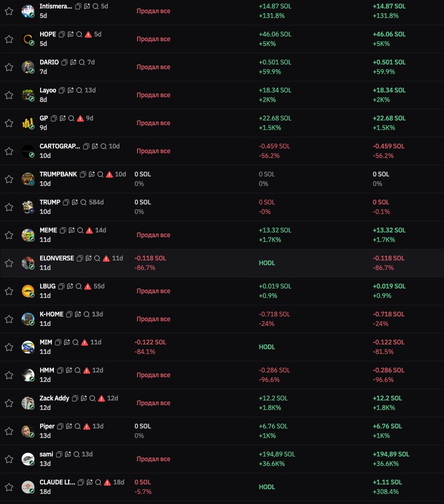Viewport: 444px width, 504px height.
Task: Add a note to DARIO token
Action: (x=73, y=62)
